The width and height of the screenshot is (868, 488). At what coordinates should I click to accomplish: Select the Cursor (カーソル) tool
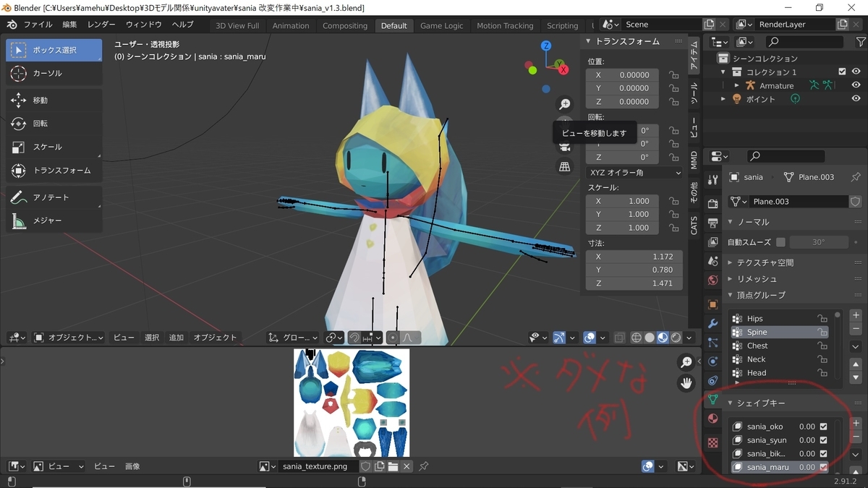point(54,74)
